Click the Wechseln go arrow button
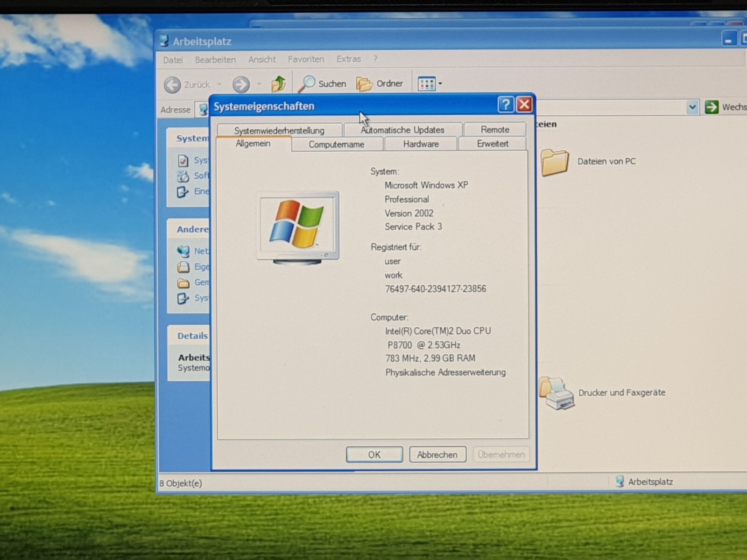 (x=712, y=107)
